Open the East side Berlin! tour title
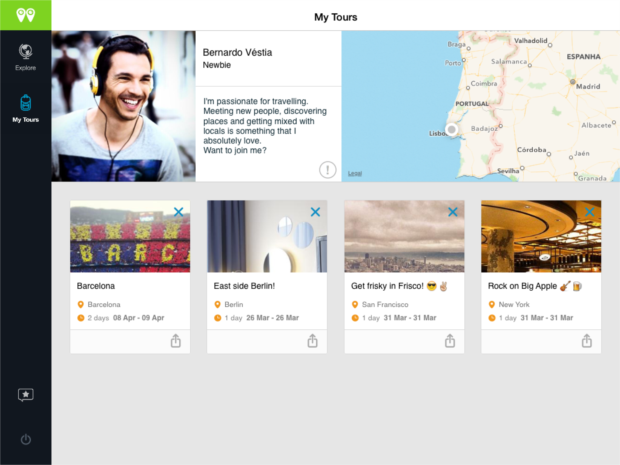This screenshot has height=465, width=620. click(x=243, y=285)
